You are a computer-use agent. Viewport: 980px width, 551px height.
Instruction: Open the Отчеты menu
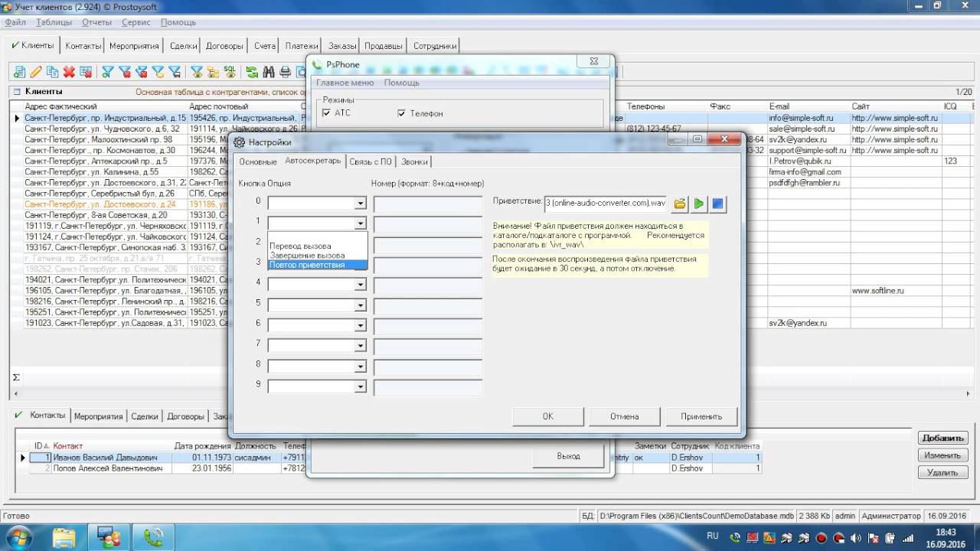pos(96,22)
